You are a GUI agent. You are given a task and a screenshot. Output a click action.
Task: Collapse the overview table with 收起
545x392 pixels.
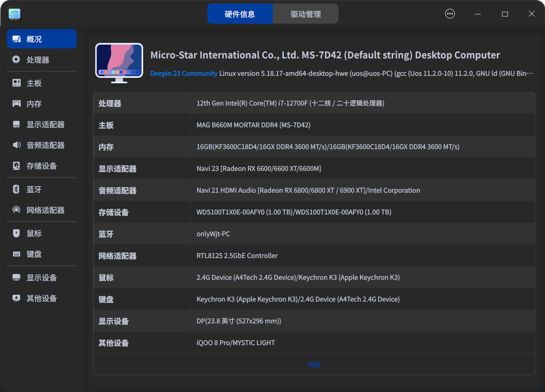pos(314,364)
